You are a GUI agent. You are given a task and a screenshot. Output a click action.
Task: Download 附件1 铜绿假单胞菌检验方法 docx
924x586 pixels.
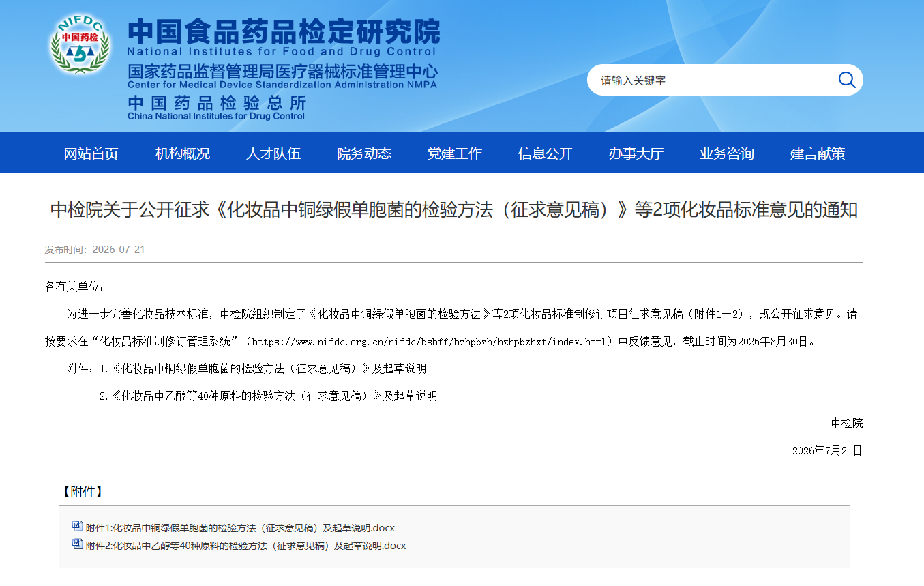click(240, 528)
